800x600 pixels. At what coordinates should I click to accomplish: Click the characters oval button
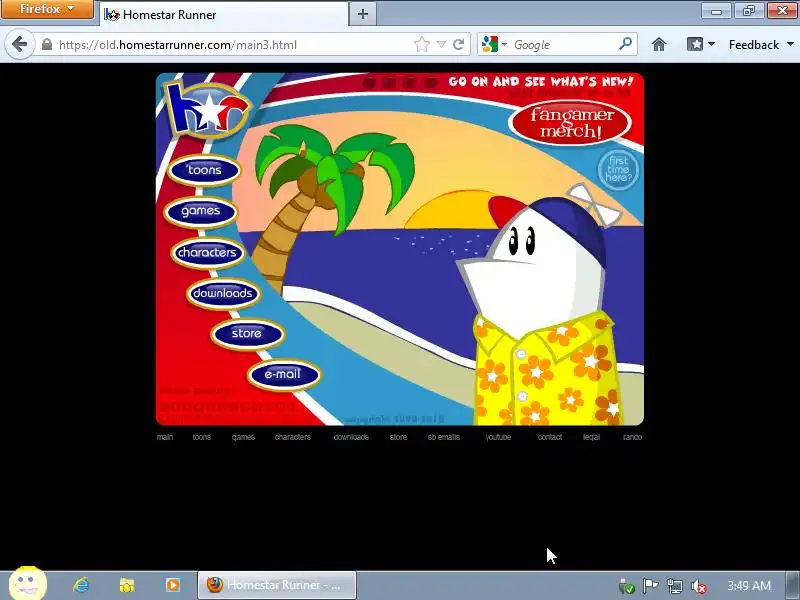click(207, 253)
